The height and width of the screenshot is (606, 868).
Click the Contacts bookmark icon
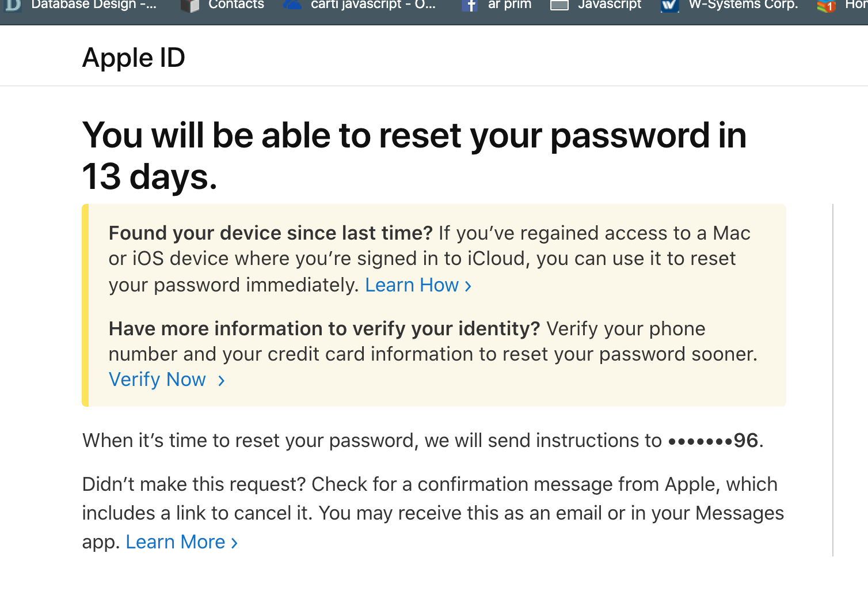[190, 5]
